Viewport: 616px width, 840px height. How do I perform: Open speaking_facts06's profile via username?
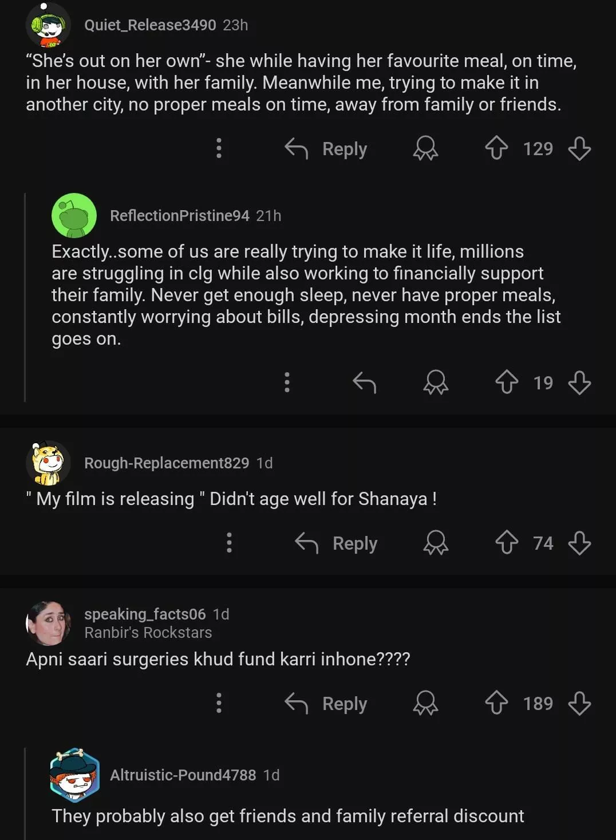point(145,614)
